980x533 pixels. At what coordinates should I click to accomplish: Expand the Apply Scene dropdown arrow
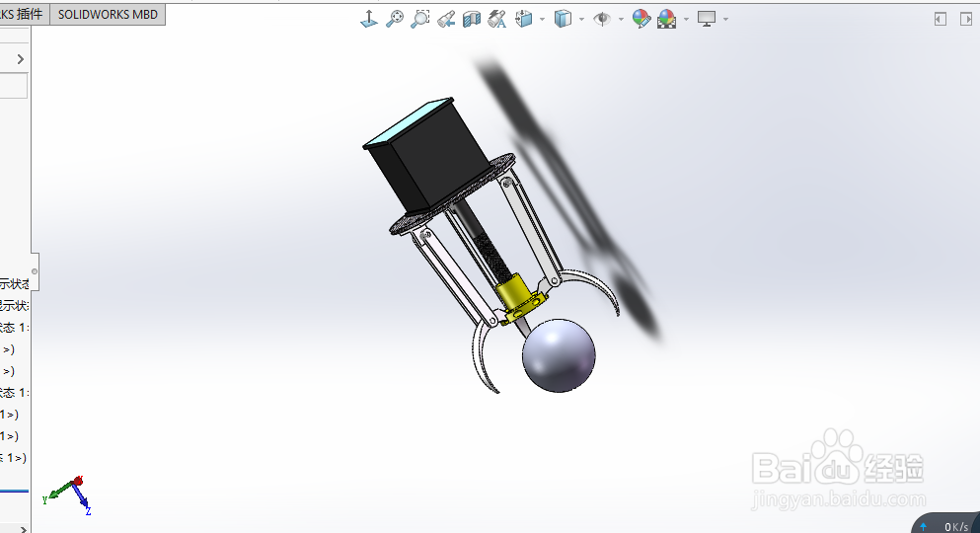click(686, 20)
